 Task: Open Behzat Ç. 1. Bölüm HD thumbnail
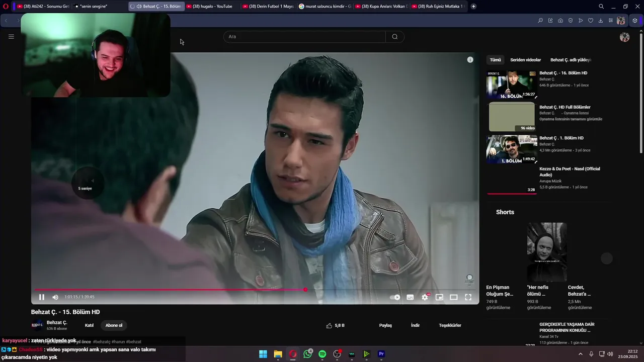point(511,149)
